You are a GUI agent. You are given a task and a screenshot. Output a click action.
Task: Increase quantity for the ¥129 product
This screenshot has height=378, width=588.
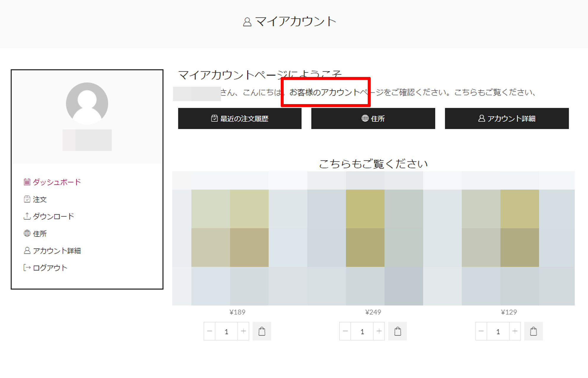point(515,331)
